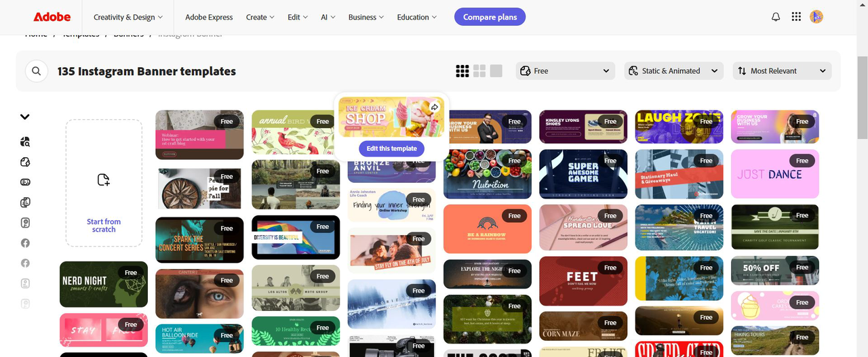Open the Feet red template
The width and height of the screenshot is (868, 357).
(x=583, y=281)
